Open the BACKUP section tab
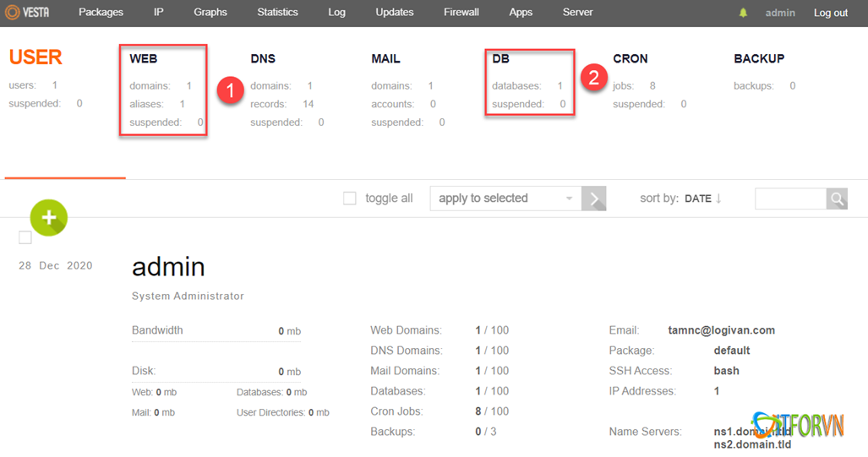868x457 pixels. click(759, 59)
